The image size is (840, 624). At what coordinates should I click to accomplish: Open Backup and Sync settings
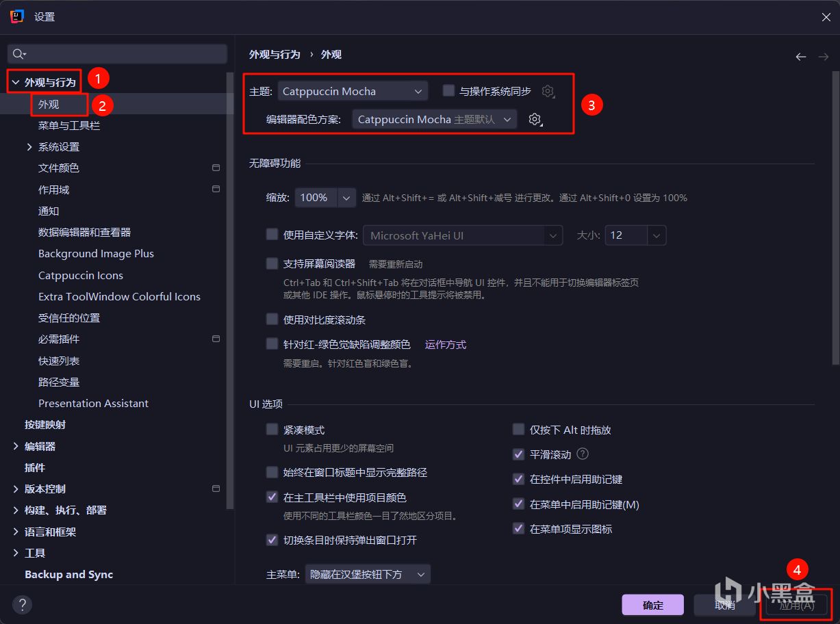pyautogui.click(x=68, y=574)
